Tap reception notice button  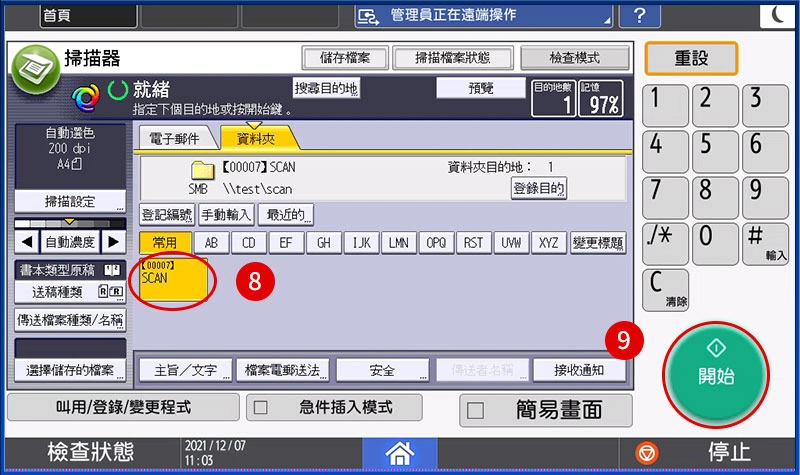pos(579,370)
